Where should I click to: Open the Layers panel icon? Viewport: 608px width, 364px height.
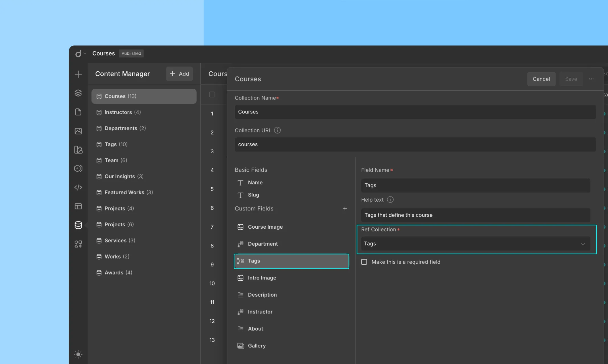(x=78, y=93)
